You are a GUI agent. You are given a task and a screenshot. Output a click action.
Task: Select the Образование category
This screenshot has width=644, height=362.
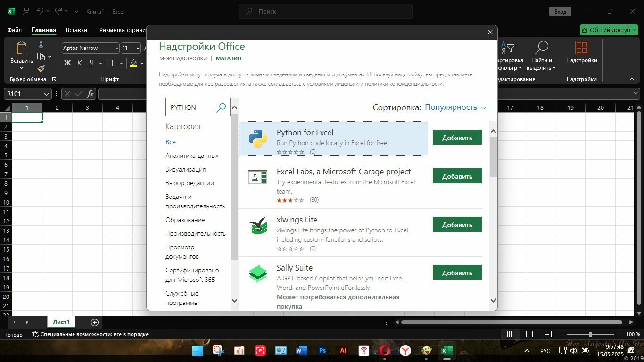coord(185,220)
